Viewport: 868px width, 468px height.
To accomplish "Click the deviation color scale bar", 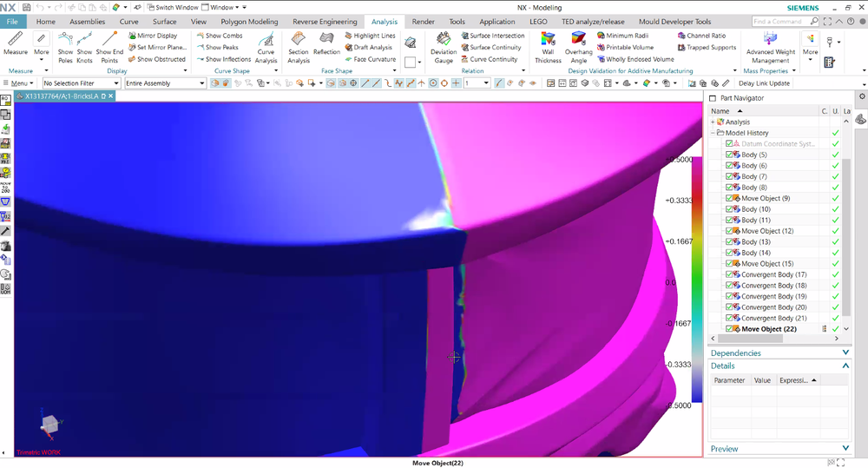I will [697, 280].
